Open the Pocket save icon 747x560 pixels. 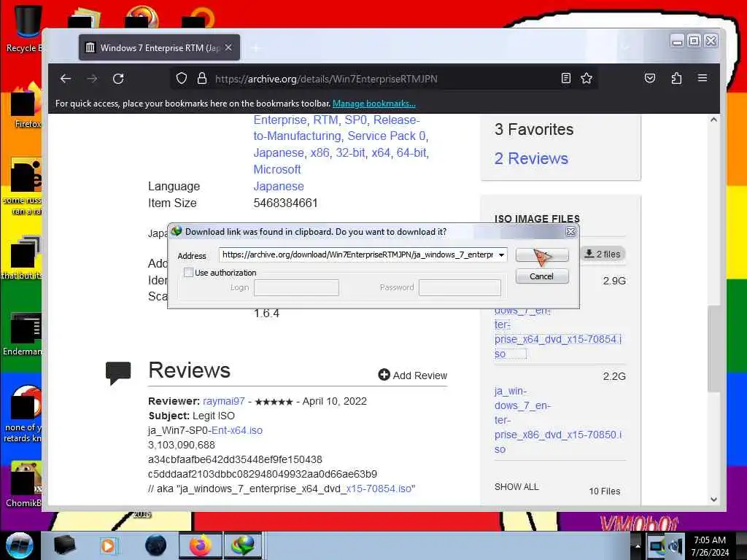[650, 78]
